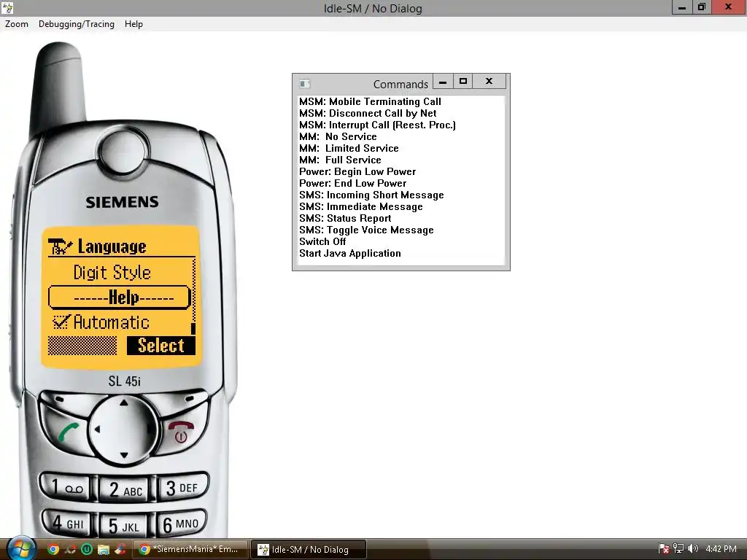Click the navigation pad right arrow
Image resolution: width=747 pixels, height=560 pixels.
[151, 429]
